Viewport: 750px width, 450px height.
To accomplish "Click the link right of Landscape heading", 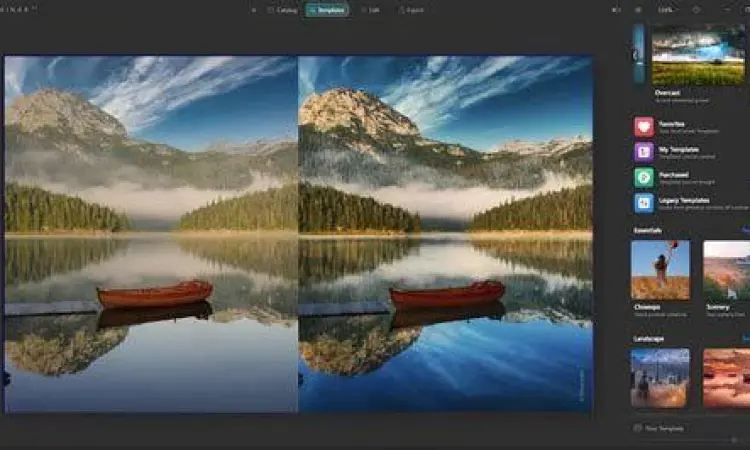I will 745,339.
